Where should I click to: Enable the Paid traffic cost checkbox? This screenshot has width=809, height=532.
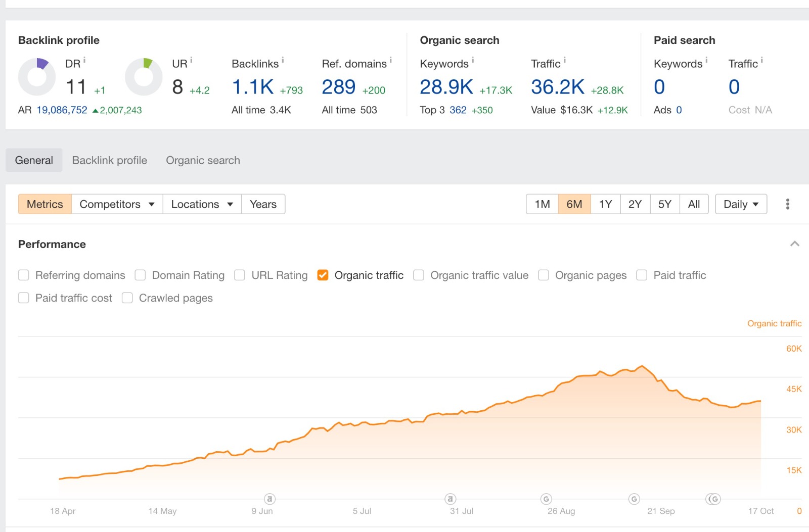[24, 298]
